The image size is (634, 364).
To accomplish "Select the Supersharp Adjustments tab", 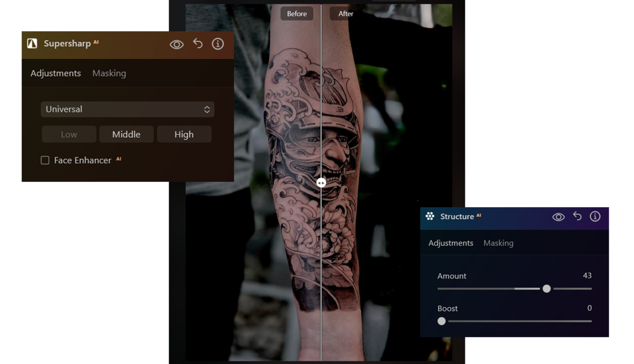I will click(55, 73).
